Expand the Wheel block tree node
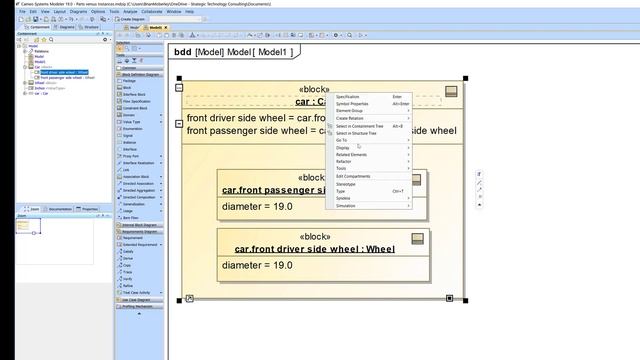This screenshot has width=640, height=360. [25, 83]
